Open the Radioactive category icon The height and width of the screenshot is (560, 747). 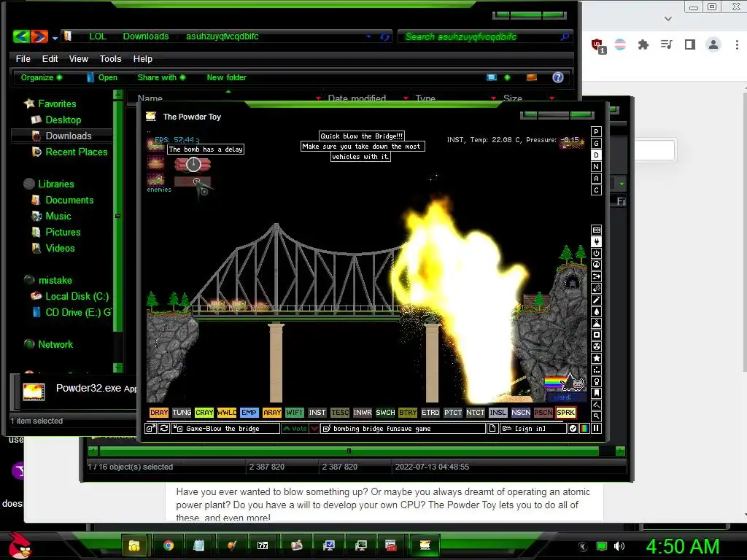tap(596, 346)
